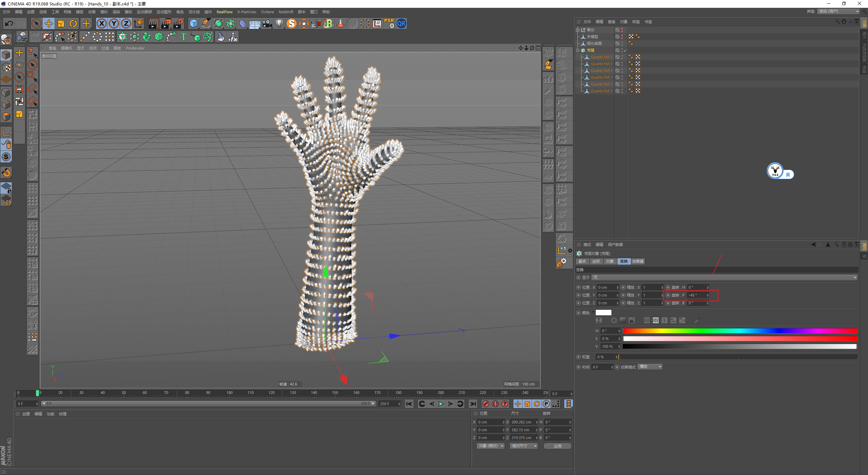Open the 动画模式 播放 dropdown
Viewport: 868px width, 475px height.
650,367
